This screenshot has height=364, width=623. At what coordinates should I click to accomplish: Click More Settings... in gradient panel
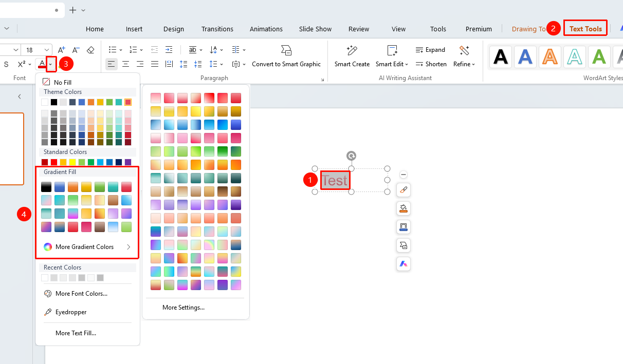pyautogui.click(x=184, y=308)
